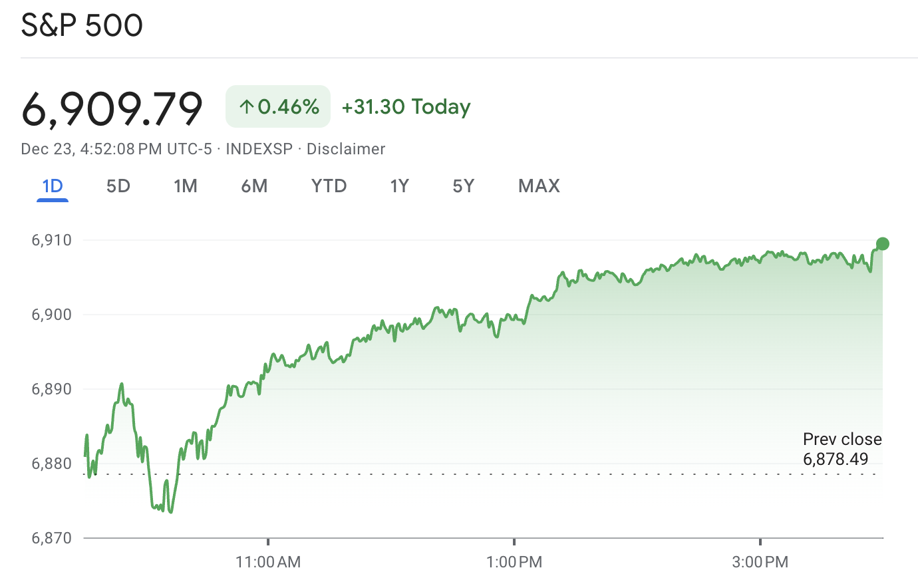Image resolution: width=918 pixels, height=588 pixels.
Task: Click the +31.30 Today change text
Action: point(406,106)
